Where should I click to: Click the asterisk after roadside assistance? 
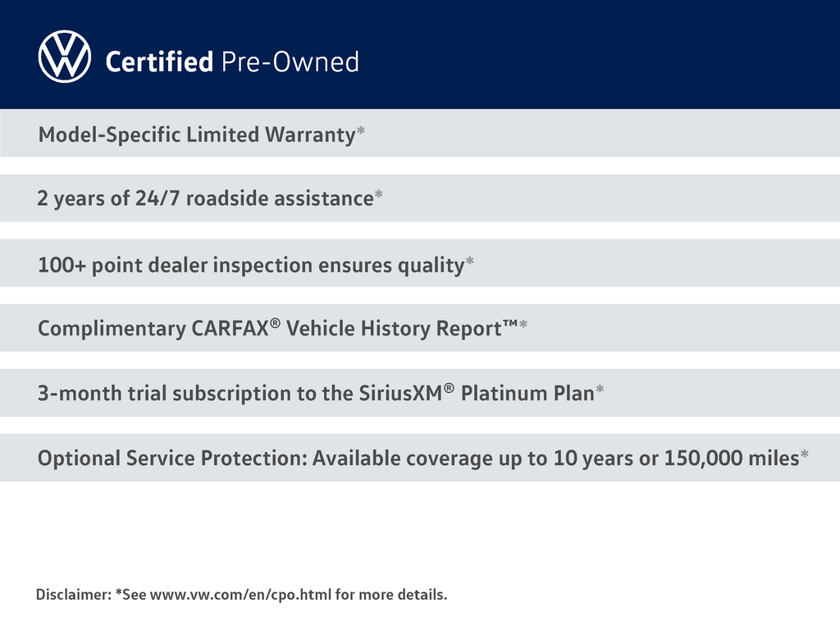[x=379, y=197]
